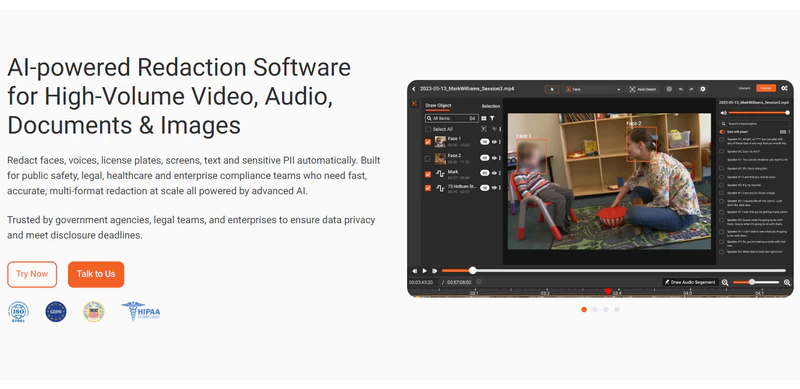Adjust the timeline zoom slider
This screenshot has width=800, height=389.
(756, 282)
